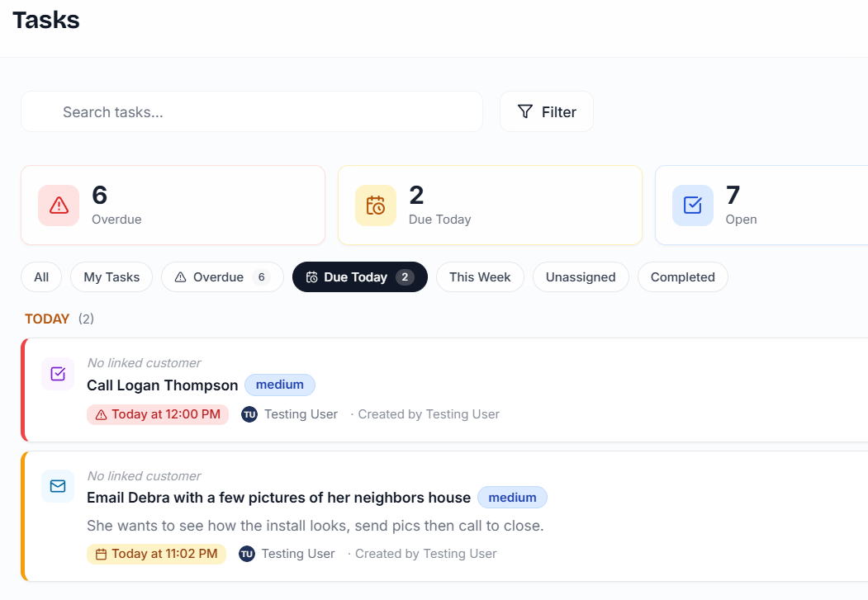
Task: Click TU avatar on Email Debra task
Action: (247, 554)
